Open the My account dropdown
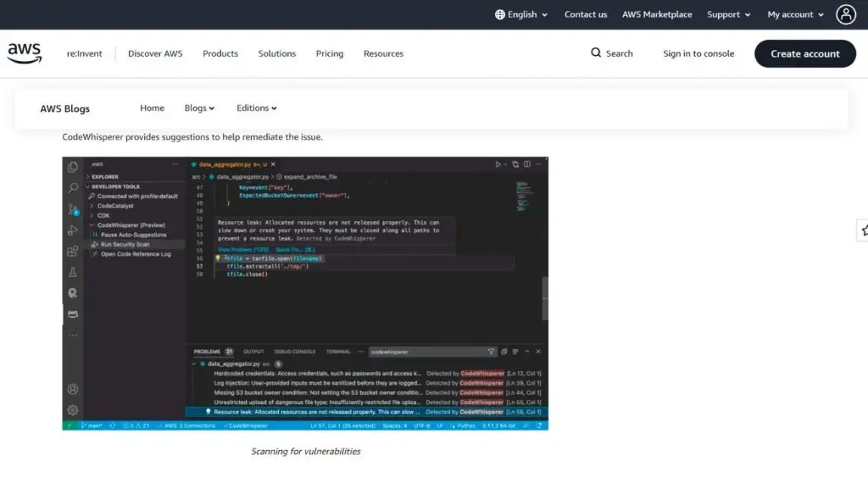 point(795,15)
